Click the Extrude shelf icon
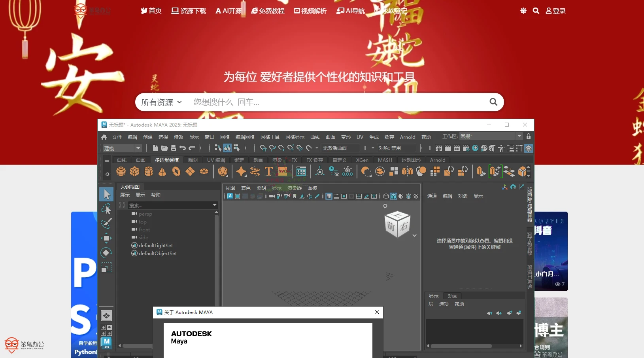 tap(481, 171)
